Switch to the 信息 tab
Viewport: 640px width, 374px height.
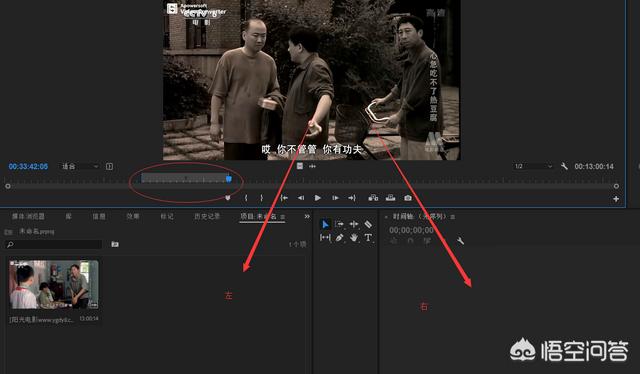[99, 216]
